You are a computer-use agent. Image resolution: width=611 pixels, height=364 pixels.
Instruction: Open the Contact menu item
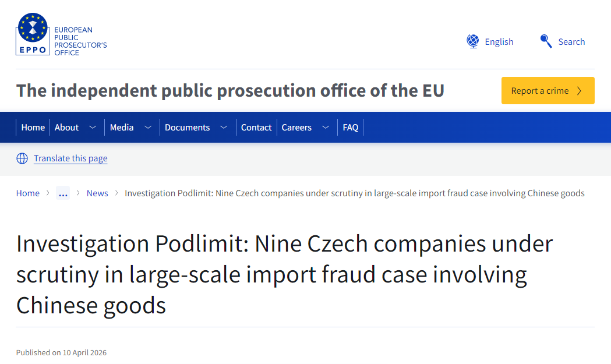coord(256,128)
